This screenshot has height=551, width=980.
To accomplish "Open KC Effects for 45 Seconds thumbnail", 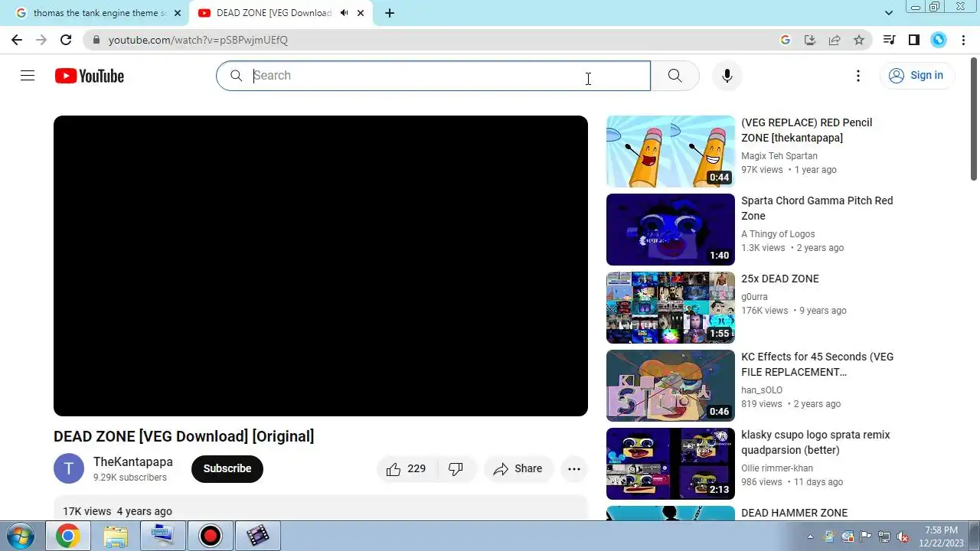I will point(671,386).
